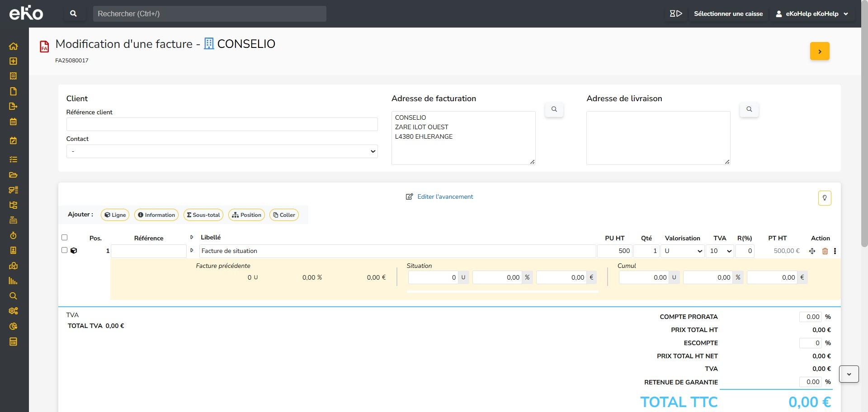Screen dimensions: 868x412
Task: Click the search magnifier in the top bar
Action: [x=73, y=14]
